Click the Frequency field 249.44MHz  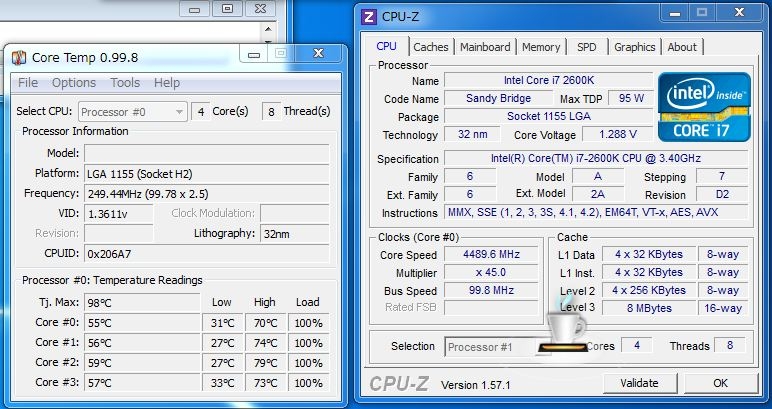206,194
